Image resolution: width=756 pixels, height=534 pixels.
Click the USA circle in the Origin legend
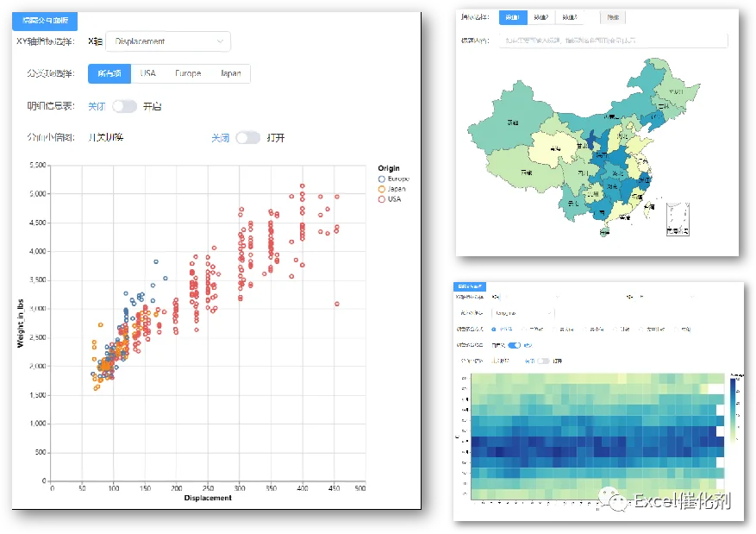tap(381, 199)
